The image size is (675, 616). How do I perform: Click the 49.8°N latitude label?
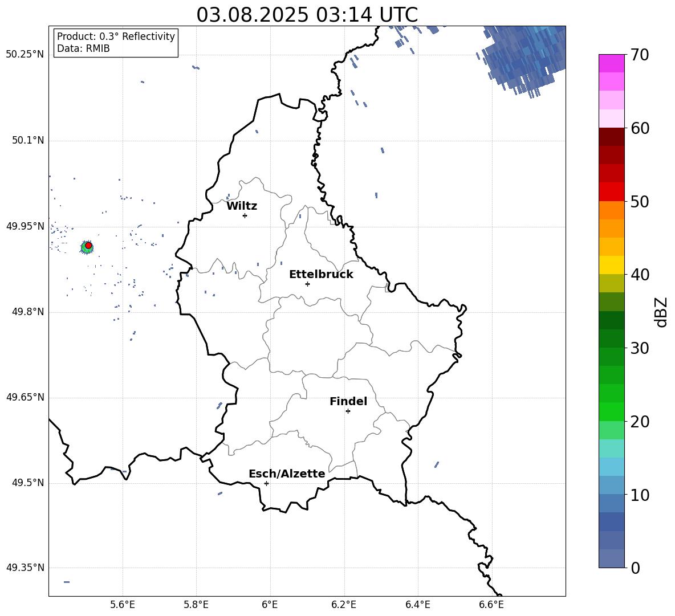28,312
